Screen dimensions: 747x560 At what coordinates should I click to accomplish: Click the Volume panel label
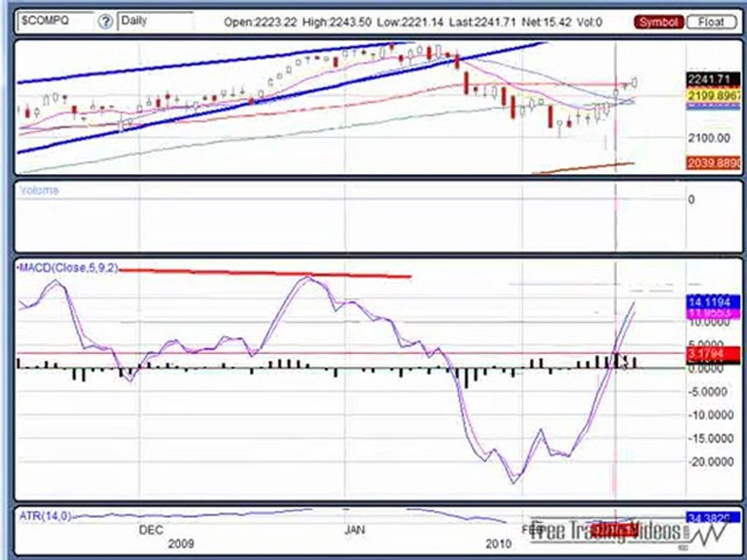point(39,191)
